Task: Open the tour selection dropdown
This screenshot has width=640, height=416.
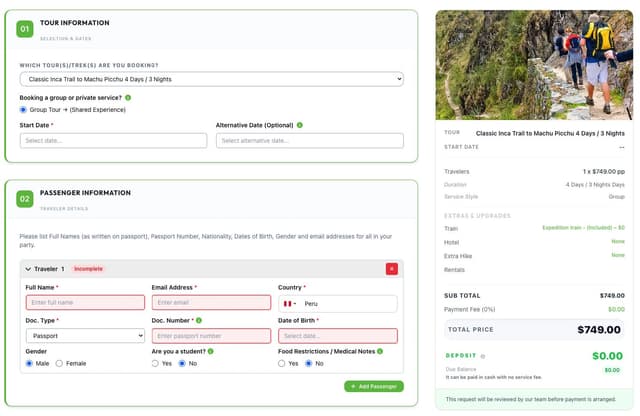Action: [x=211, y=79]
